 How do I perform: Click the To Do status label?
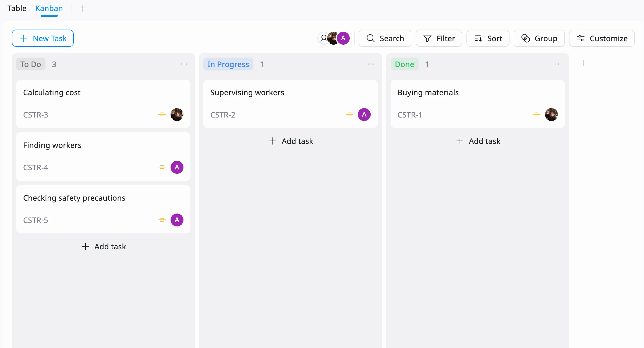(x=31, y=64)
